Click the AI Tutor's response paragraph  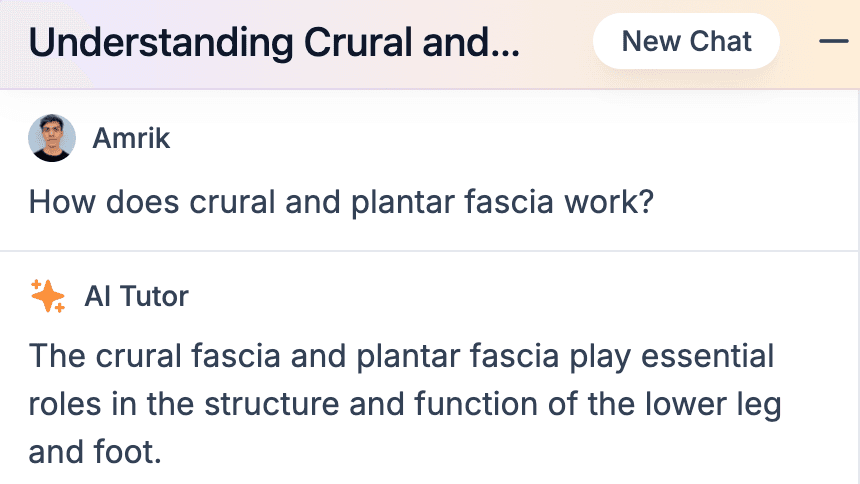[405, 404]
